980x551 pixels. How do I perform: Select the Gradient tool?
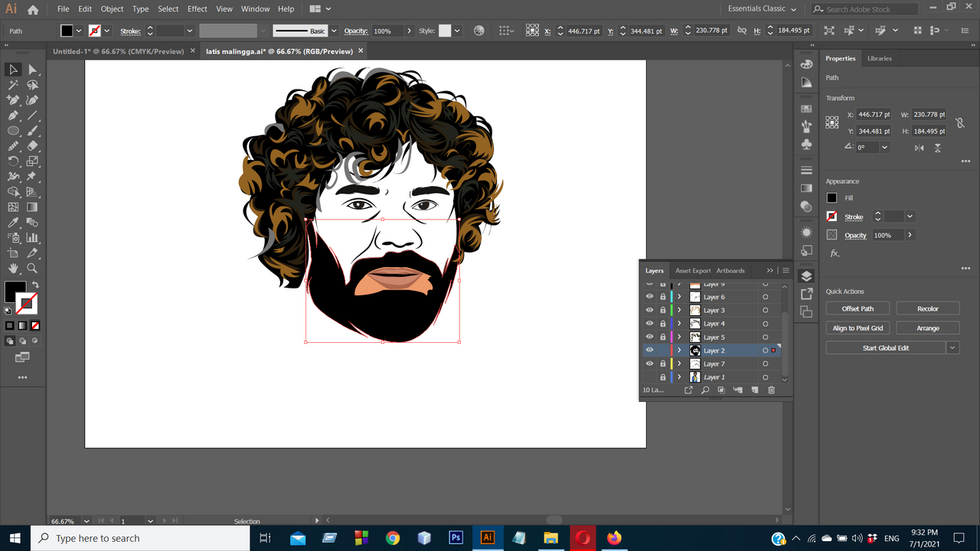tap(32, 207)
